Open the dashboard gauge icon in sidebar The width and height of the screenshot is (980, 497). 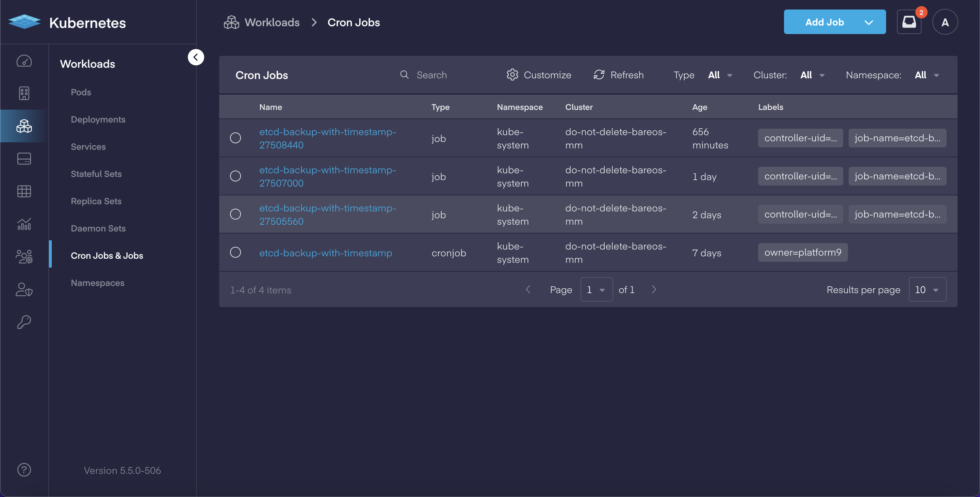pyautogui.click(x=24, y=61)
